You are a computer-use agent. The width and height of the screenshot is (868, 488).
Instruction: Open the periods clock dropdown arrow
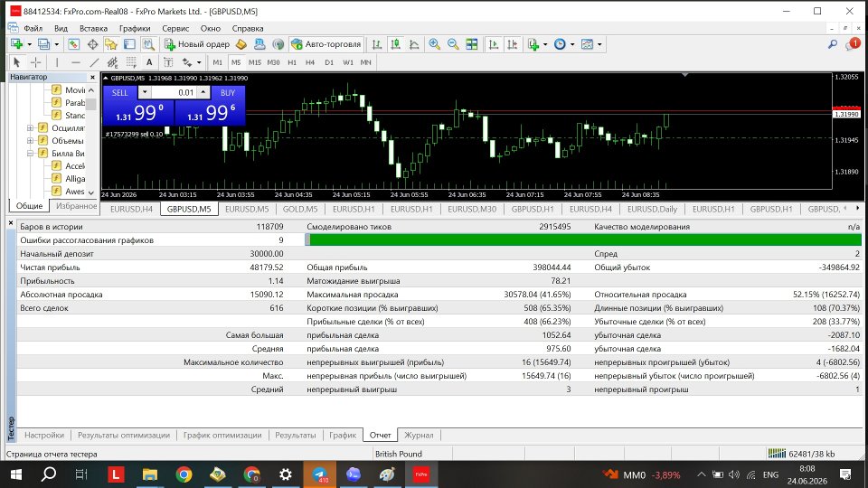coord(572,44)
